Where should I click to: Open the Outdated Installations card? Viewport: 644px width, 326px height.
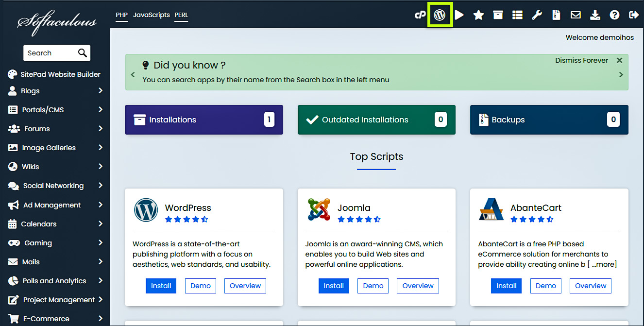point(376,120)
